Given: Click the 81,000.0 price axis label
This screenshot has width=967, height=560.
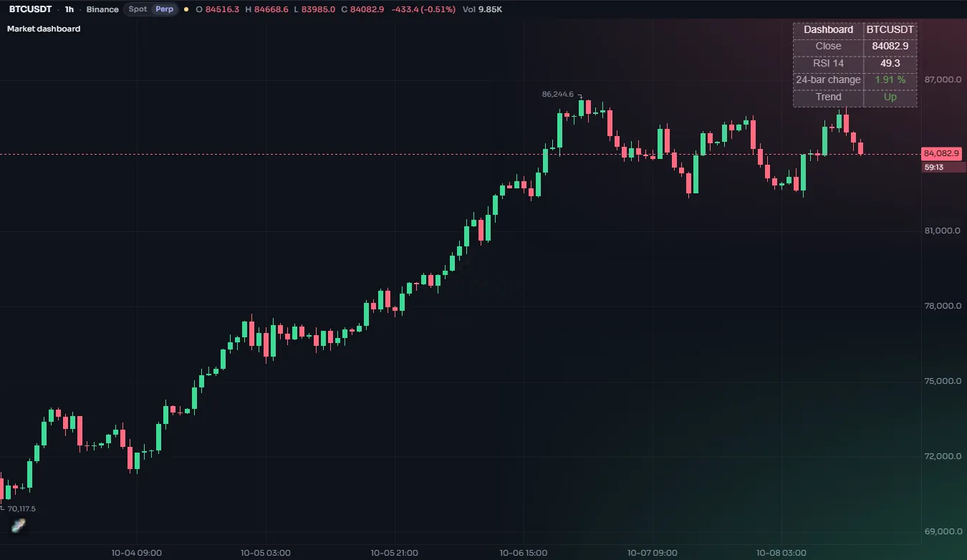Looking at the screenshot, I should click(943, 231).
